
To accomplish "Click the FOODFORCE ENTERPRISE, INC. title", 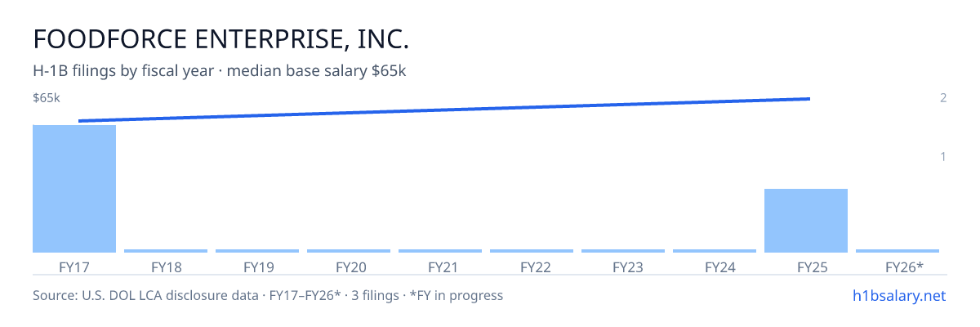I will [220, 39].
